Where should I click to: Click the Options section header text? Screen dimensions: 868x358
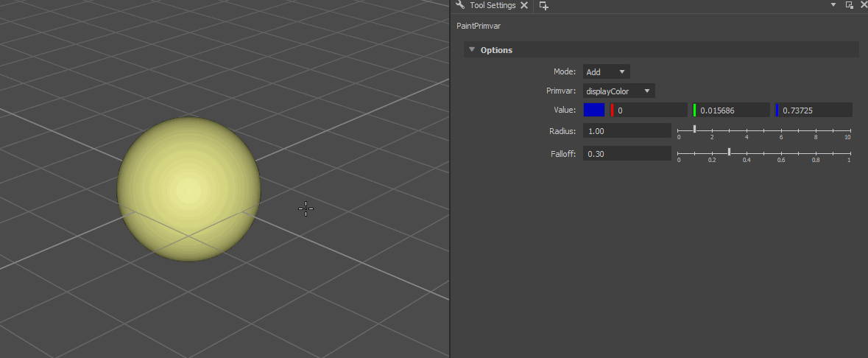(496, 50)
